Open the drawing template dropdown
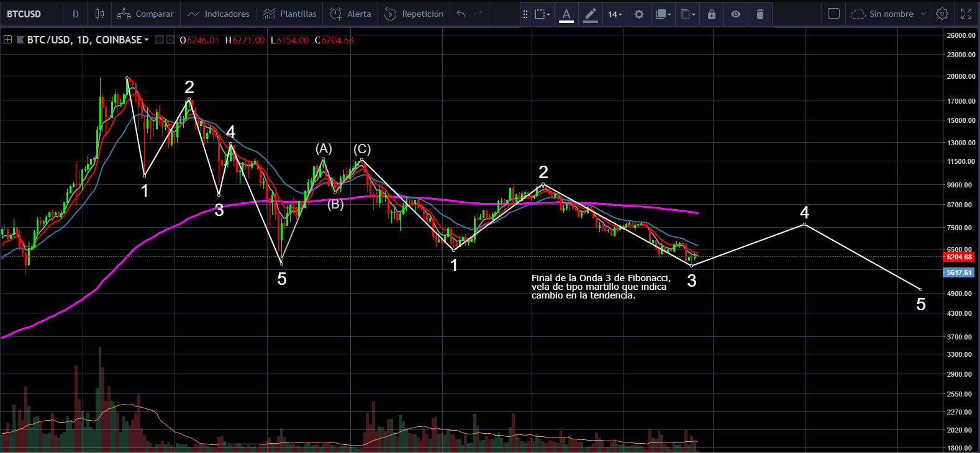Image resolution: width=980 pixels, height=453 pixels. point(542,14)
